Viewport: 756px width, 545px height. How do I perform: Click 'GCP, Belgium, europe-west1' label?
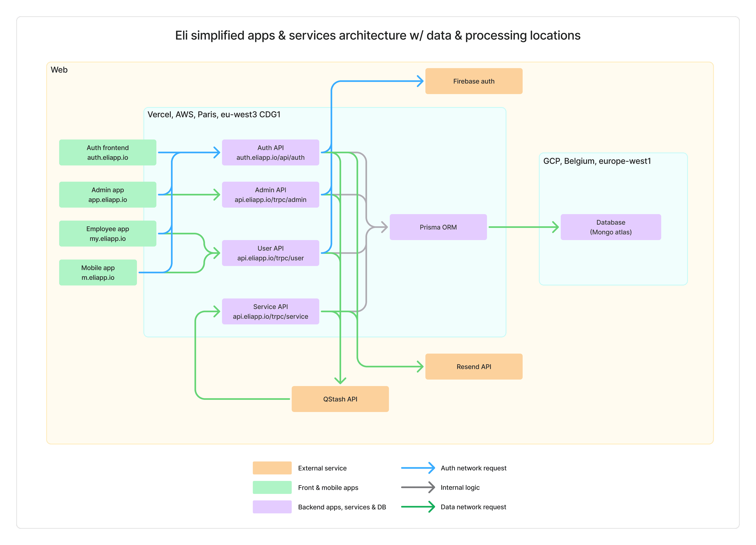click(597, 161)
